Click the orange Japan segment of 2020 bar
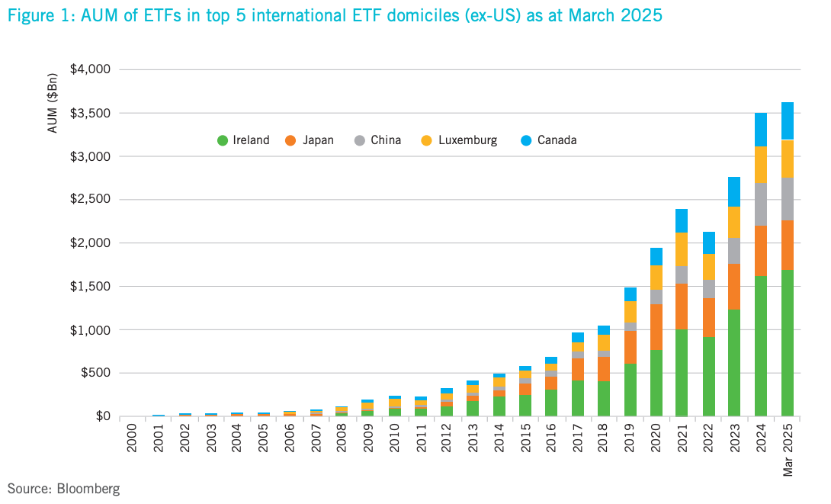The width and height of the screenshot is (831, 504). (x=656, y=327)
